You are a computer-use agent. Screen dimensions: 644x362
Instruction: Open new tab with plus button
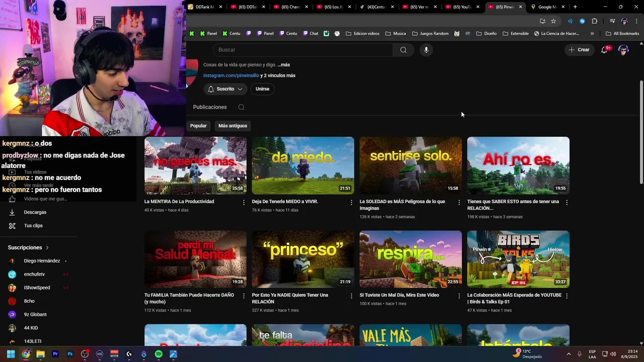(575, 7)
